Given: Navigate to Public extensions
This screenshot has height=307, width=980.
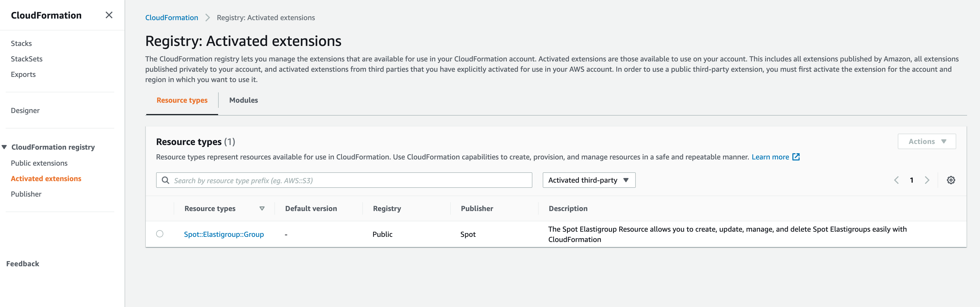Looking at the screenshot, I should [39, 163].
